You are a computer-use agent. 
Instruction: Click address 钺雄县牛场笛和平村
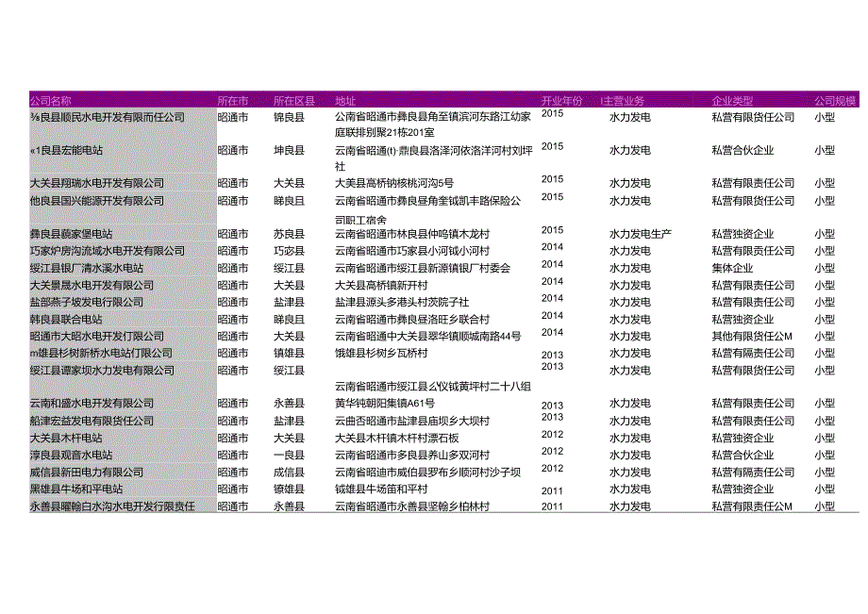click(x=381, y=489)
